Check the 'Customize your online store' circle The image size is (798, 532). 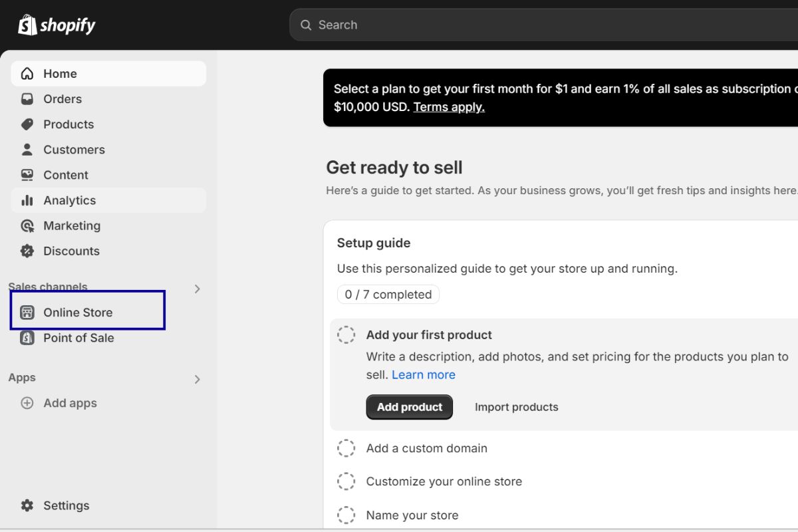(x=346, y=481)
